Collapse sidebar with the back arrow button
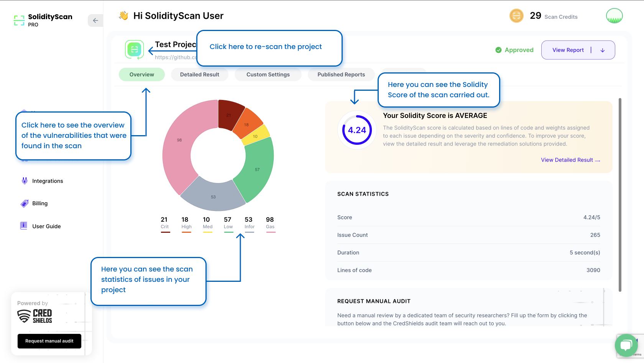Screen dimensions: 644x363 [x=95, y=21]
